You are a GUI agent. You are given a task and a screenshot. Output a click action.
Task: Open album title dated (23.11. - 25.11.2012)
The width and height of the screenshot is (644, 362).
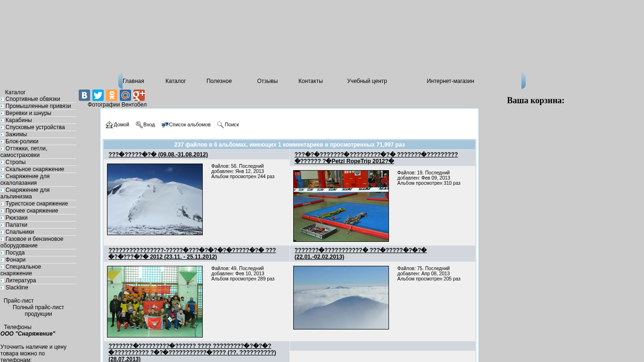(192, 254)
